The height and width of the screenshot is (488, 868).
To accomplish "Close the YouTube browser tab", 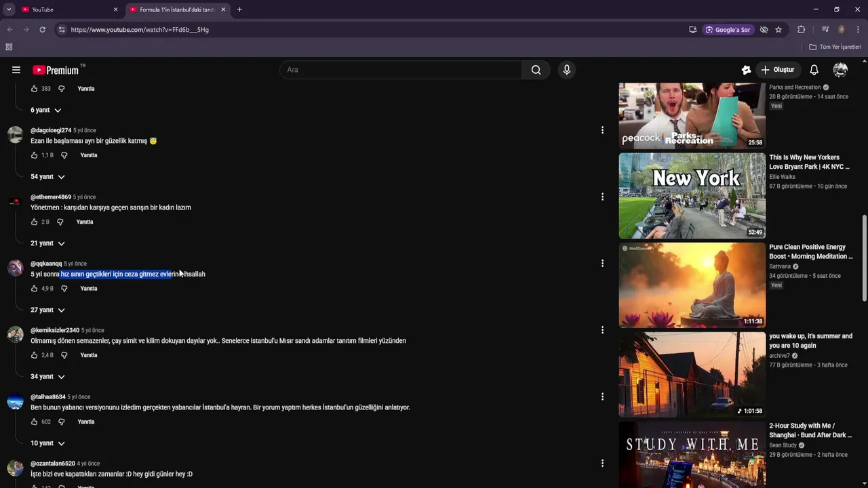I will pyautogui.click(x=115, y=9).
